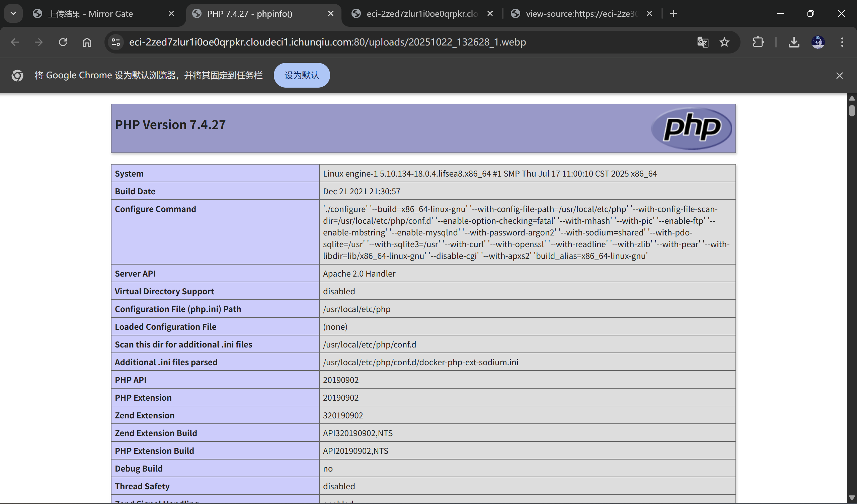Click the browser Back arrow
This screenshot has width=857, height=504.
click(15, 42)
